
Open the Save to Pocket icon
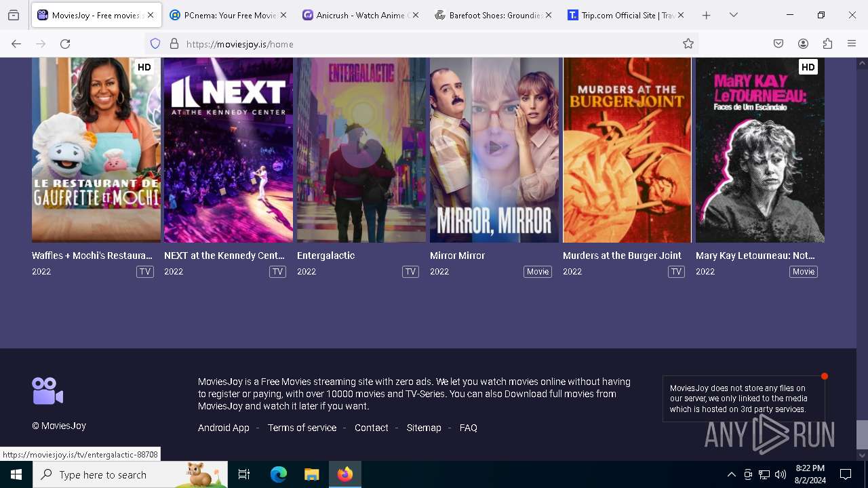[778, 44]
